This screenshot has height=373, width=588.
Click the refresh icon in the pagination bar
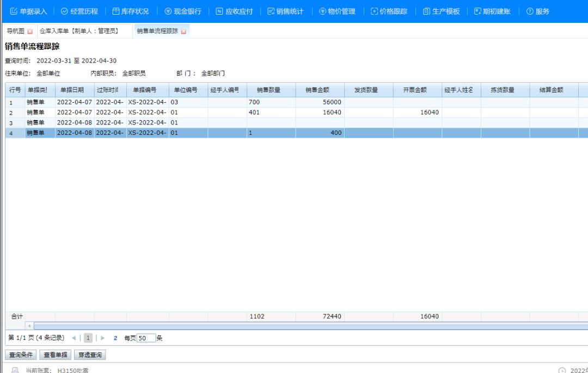coord(115,338)
